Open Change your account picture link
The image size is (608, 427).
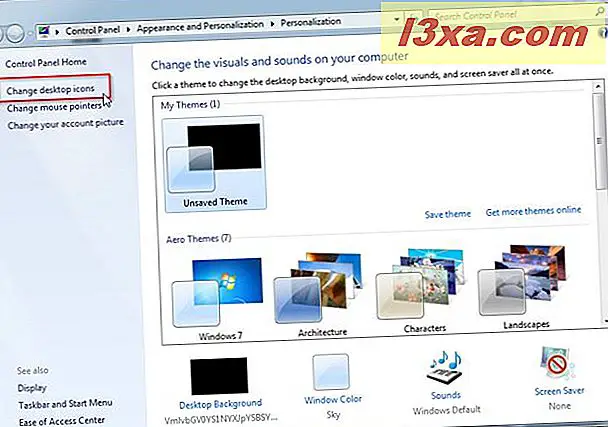tap(66, 124)
